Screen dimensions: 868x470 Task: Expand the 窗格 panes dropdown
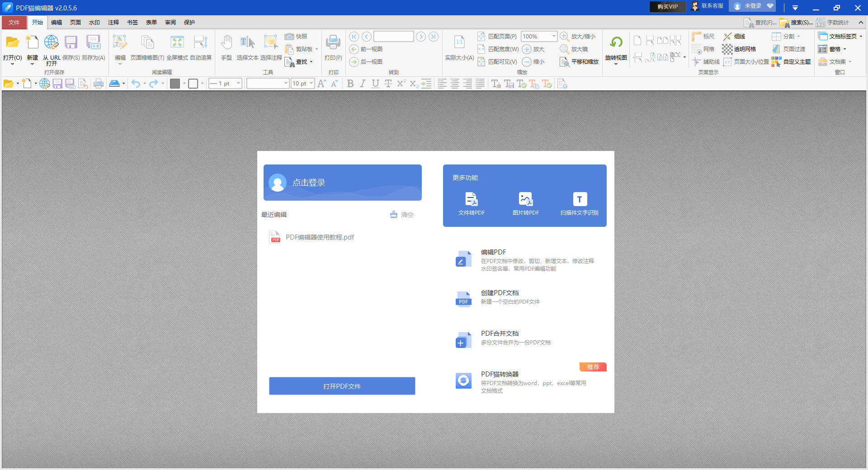click(x=844, y=49)
